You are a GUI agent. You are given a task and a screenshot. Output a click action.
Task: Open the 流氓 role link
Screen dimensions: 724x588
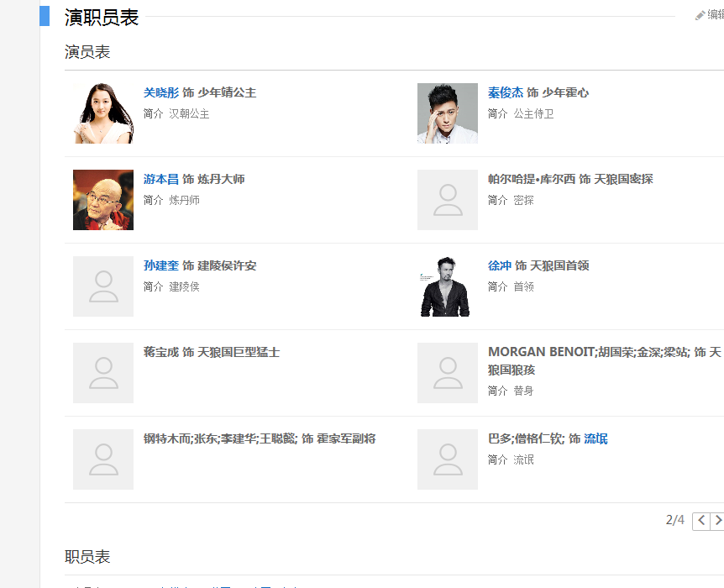595,438
